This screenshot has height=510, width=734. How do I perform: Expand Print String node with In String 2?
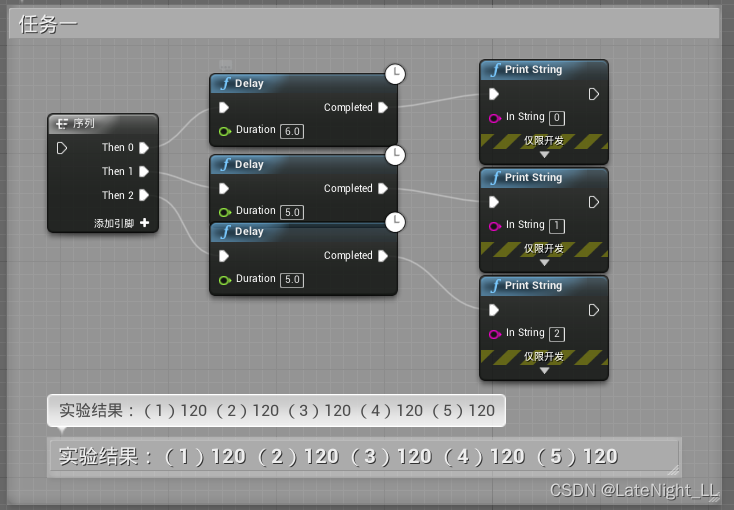[544, 370]
